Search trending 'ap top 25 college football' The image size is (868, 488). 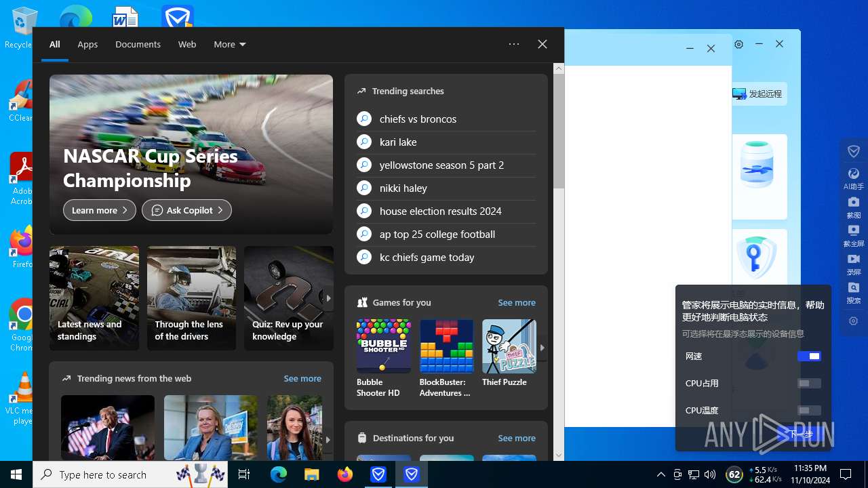pyautogui.click(x=446, y=234)
